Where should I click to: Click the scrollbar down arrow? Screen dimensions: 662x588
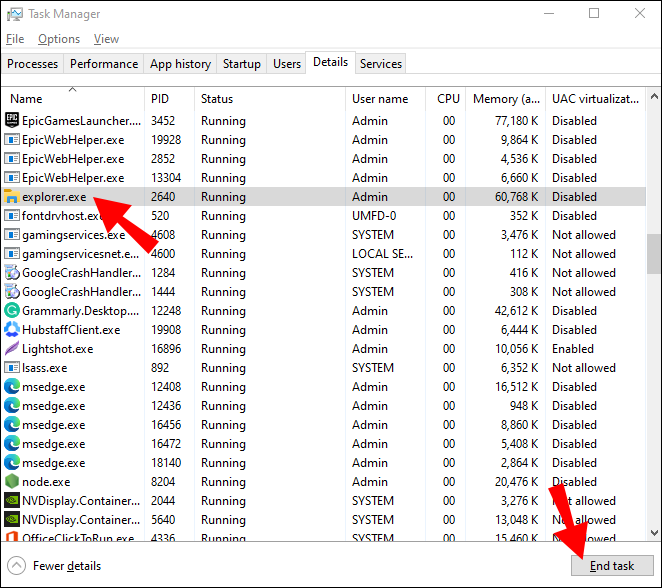point(654,533)
